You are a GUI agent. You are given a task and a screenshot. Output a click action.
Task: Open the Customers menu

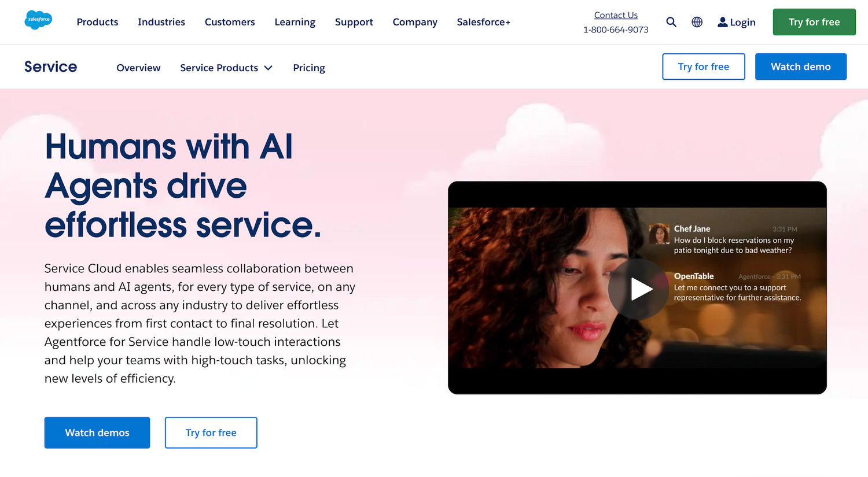[230, 22]
